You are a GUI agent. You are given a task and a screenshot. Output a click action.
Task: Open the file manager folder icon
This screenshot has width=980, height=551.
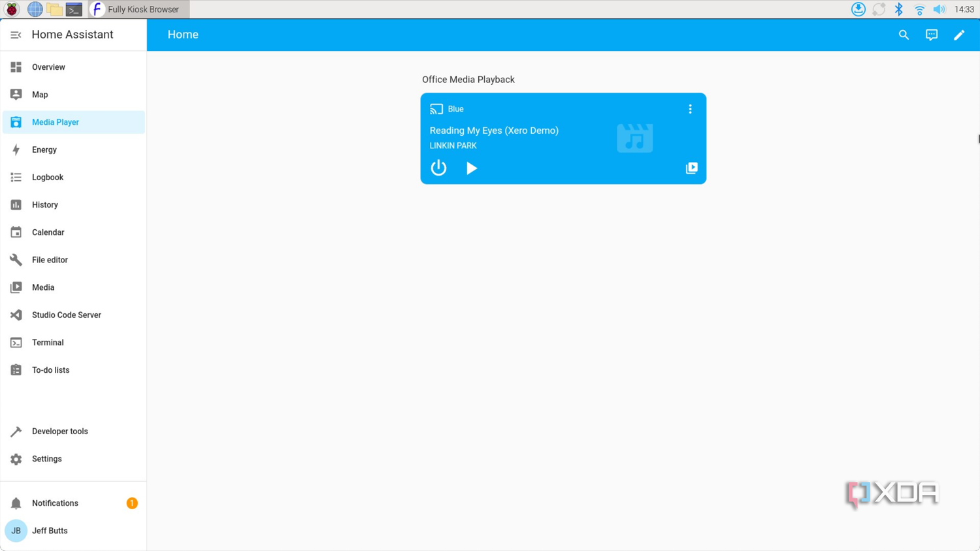55,9
